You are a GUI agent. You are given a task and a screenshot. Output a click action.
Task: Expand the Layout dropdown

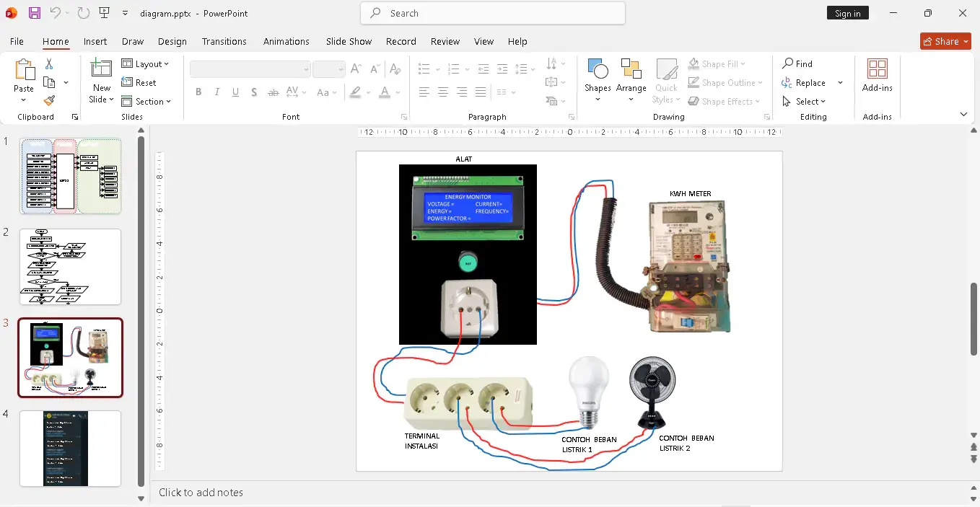(146, 64)
